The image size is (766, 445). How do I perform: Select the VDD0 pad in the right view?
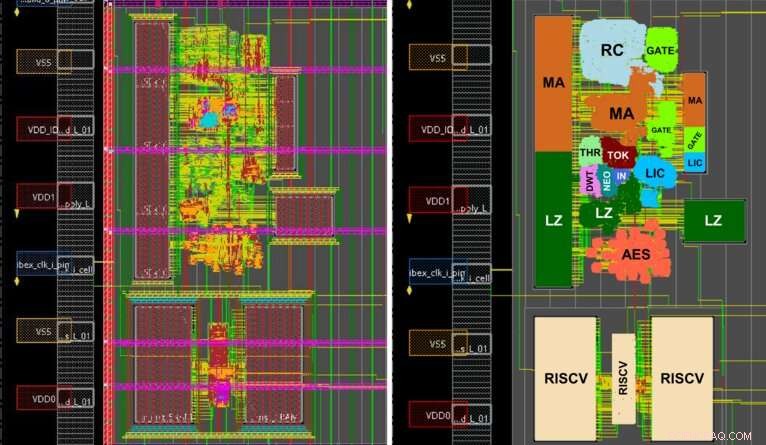click(438, 415)
